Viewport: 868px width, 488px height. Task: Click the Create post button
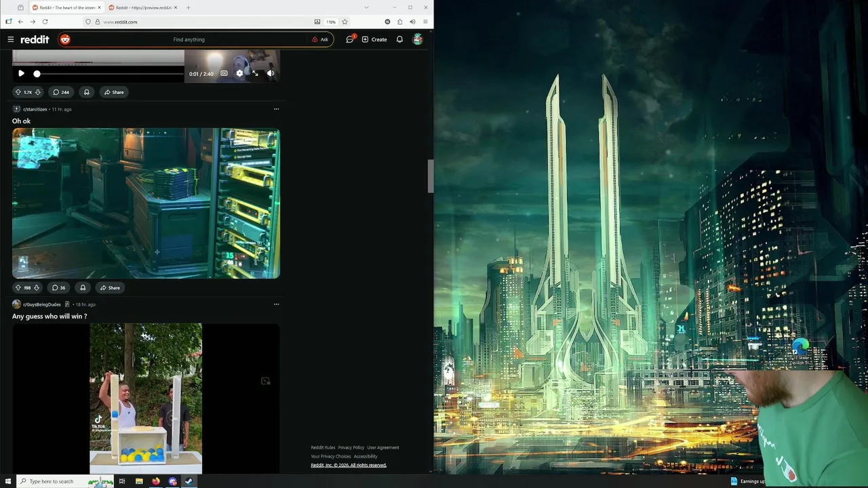pos(374,39)
